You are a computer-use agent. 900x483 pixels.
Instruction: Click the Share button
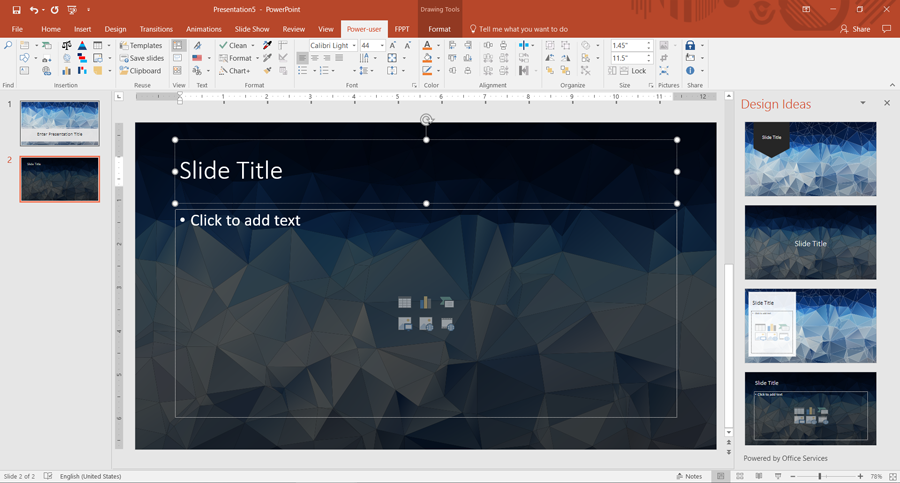click(x=856, y=29)
